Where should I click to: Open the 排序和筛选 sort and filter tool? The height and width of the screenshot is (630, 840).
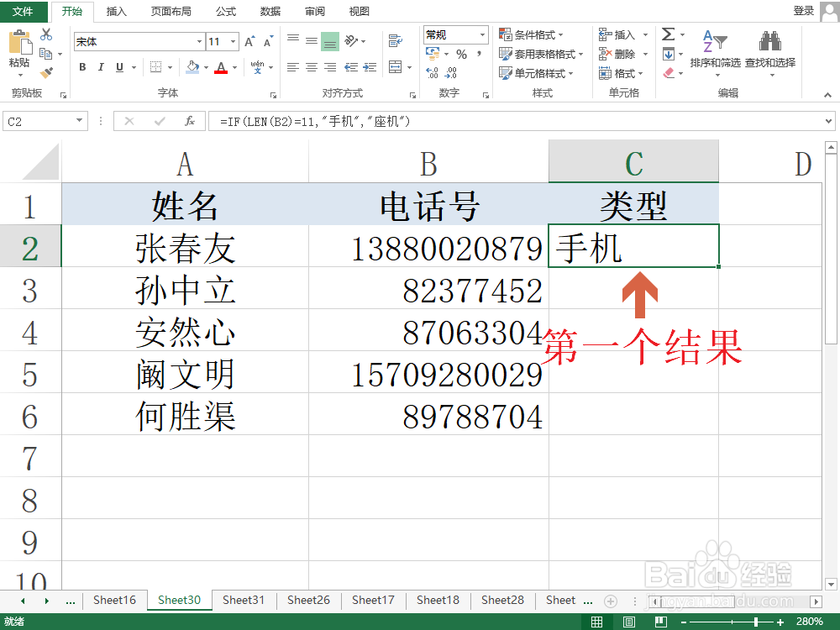715,52
